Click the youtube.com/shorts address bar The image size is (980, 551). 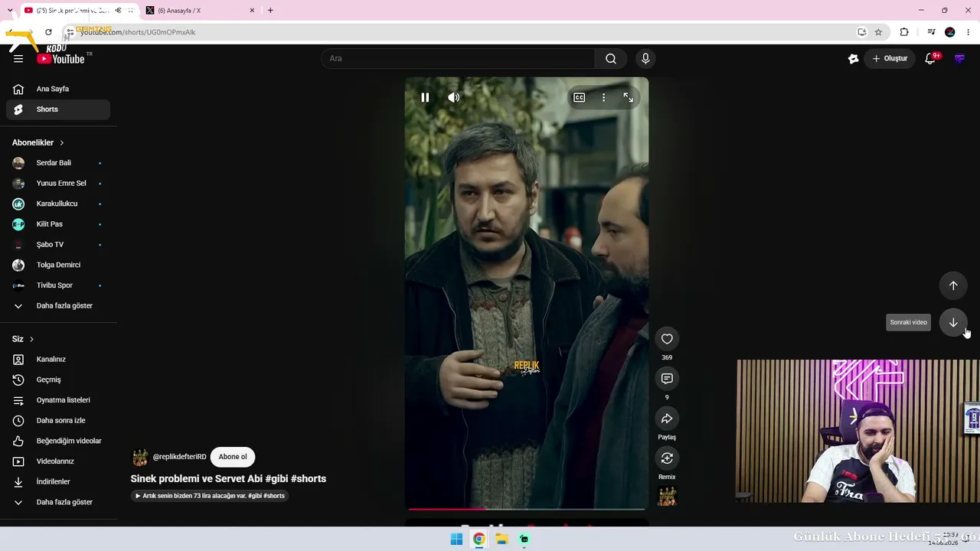pos(459,32)
